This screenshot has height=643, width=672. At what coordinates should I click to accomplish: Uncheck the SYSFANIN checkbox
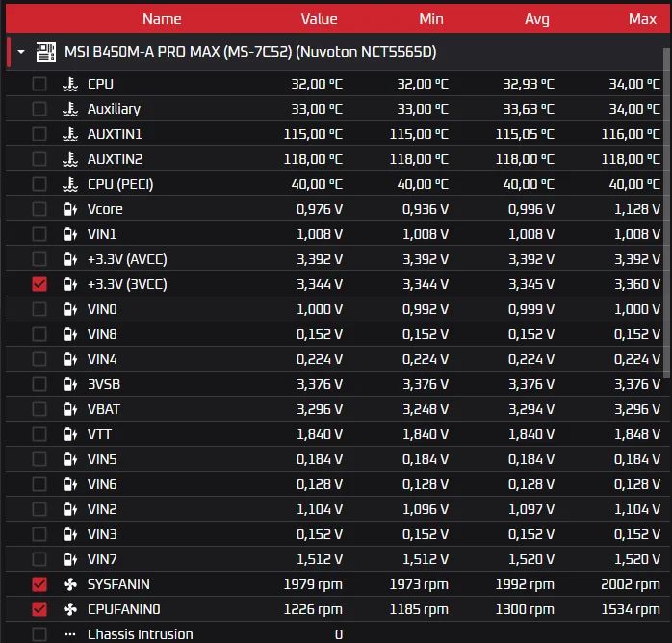[x=39, y=584]
